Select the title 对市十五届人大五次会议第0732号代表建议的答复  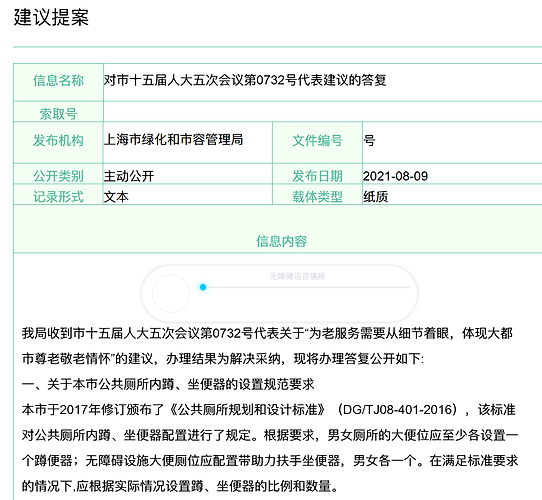pyautogui.click(x=245, y=80)
